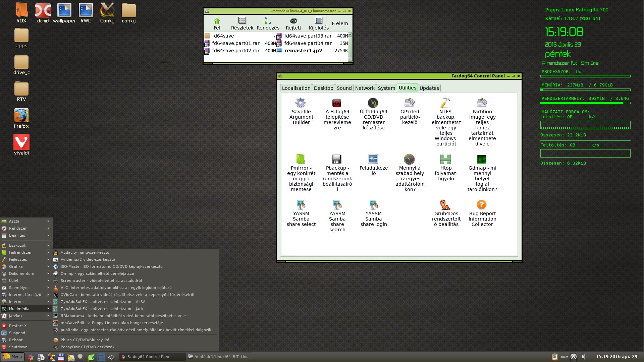This screenshot has height=362, width=644.
Task: Expand the Fájlrendszer submenu
Action: pyautogui.click(x=26, y=252)
